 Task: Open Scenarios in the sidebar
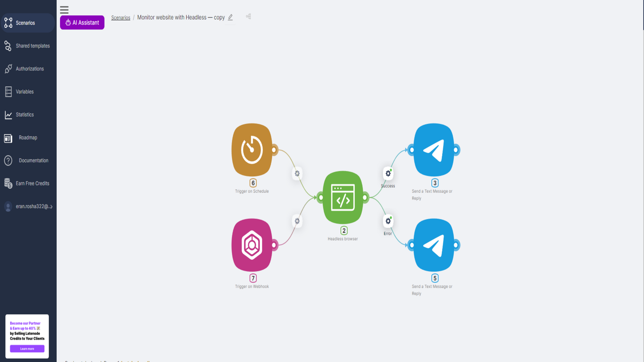(28, 23)
